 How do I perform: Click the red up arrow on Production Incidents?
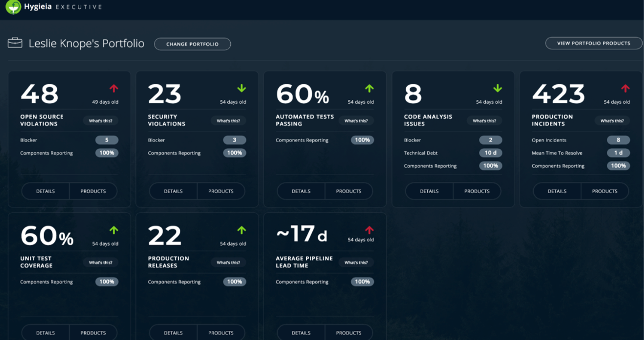point(625,88)
